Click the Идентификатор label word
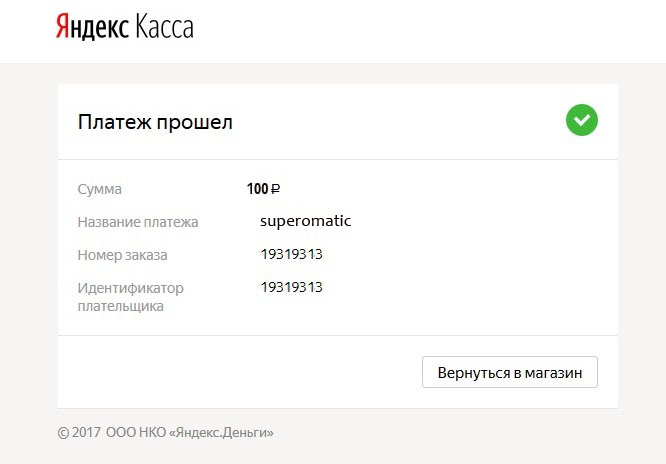Screen dimensions: 666x464 coord(130,288)
